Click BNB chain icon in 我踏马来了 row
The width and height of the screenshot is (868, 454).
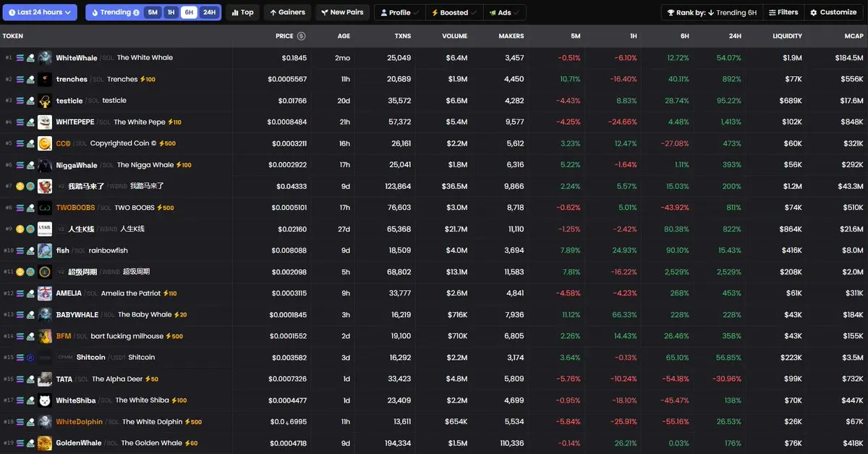[20, 186]
